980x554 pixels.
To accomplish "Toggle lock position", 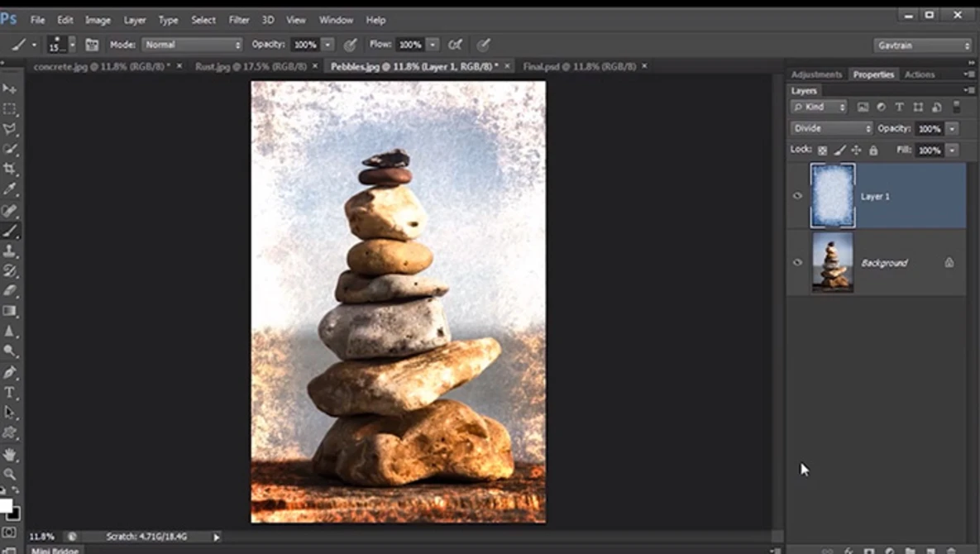I will (856, 150).
